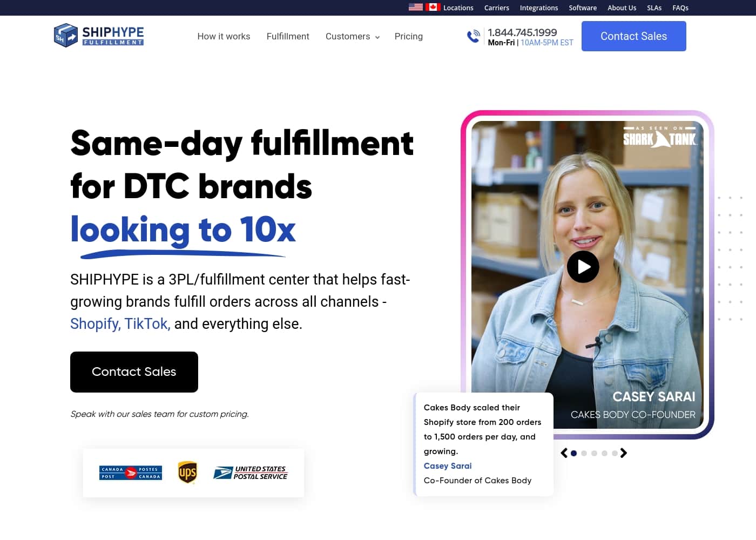Open FAQs in the top bar

pyautogui.click(x=680, y=8)
